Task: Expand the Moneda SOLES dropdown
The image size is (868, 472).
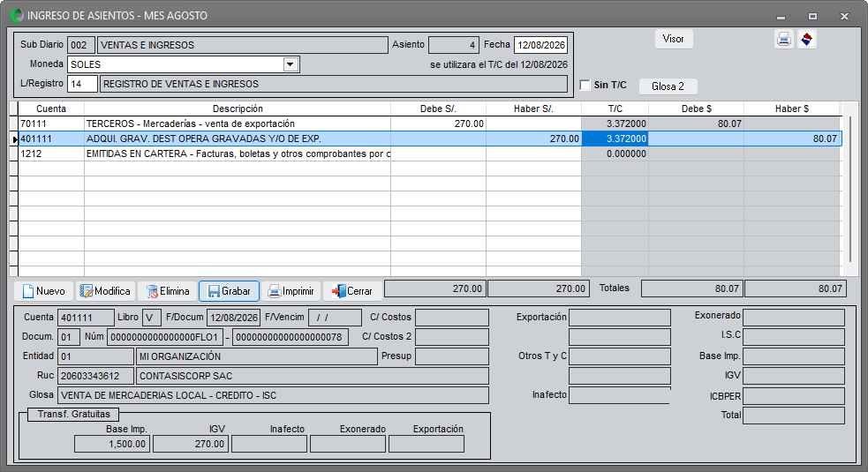Action: [x=291, y=64]
